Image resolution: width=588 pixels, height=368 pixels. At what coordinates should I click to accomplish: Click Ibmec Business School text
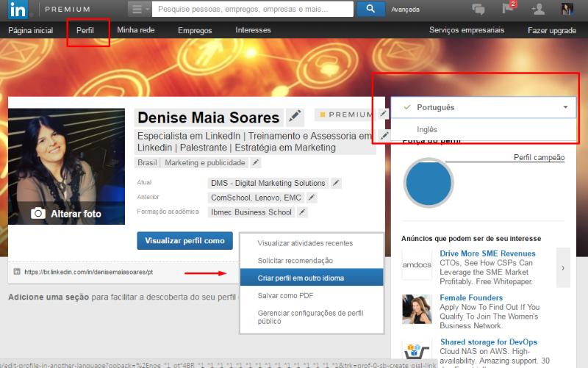point(251,212)
